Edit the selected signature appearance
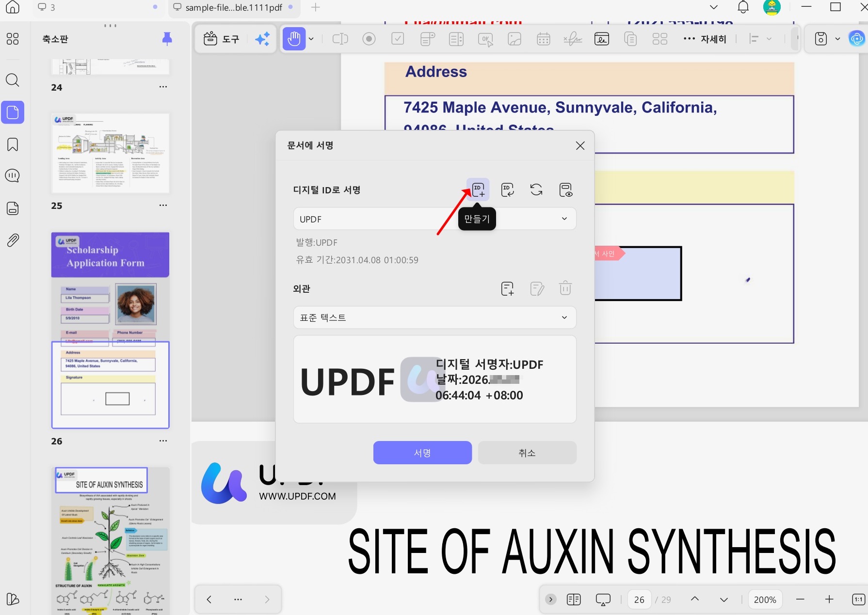 pos(537,289)
